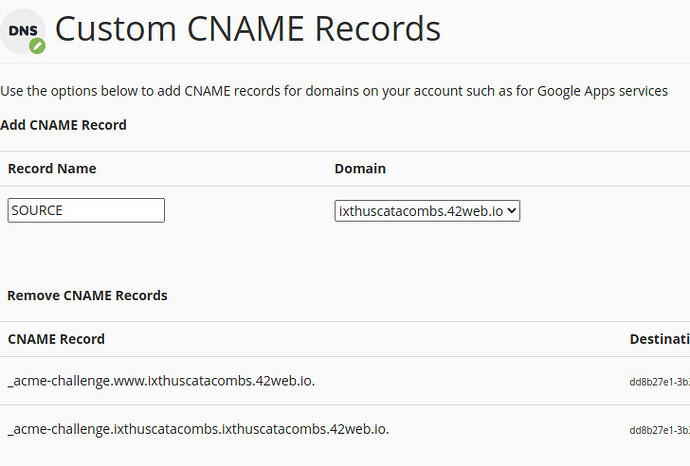
Task: Click the Google Apps services phrase
Action: click(602, 91)
